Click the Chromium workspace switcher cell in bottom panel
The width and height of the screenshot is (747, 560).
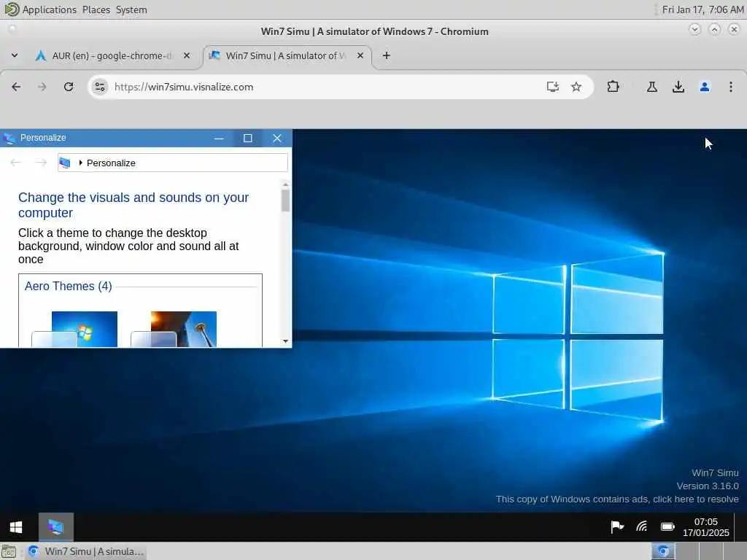663,551
